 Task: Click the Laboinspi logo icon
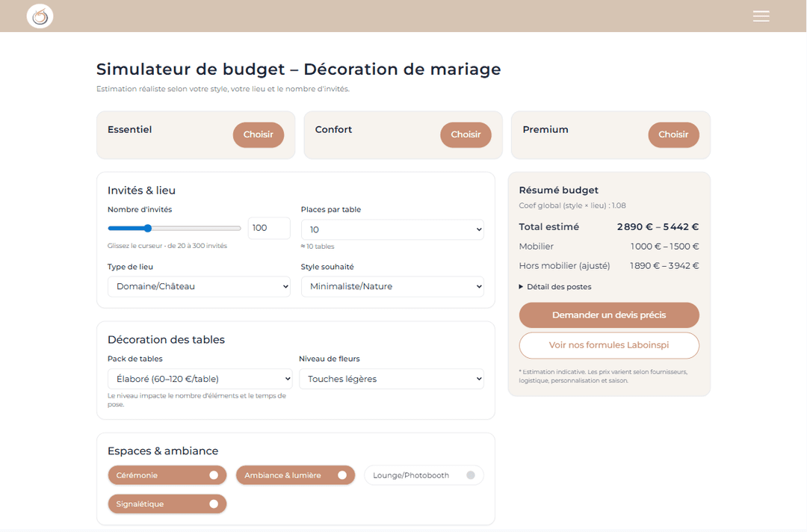(x=40, y=16)
